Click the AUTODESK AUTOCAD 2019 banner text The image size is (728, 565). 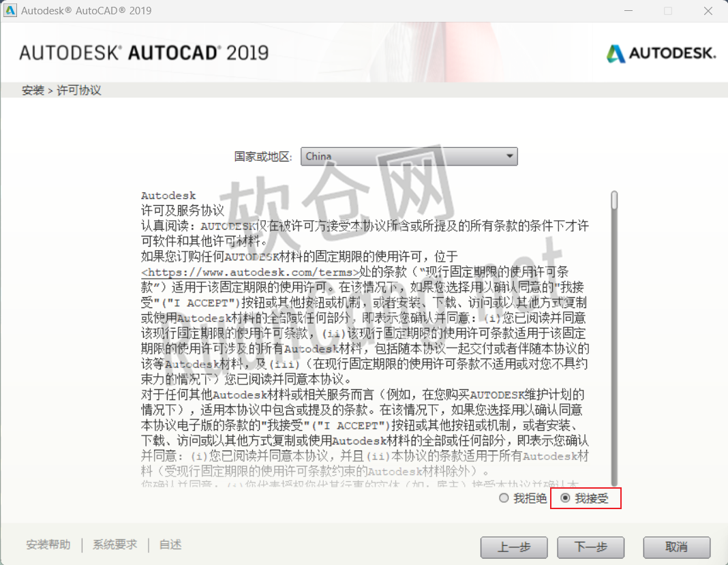coord(143,52)
